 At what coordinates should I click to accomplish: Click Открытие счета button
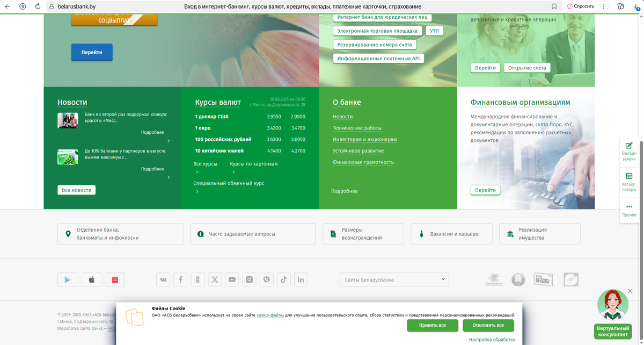[x=527, y=68]
